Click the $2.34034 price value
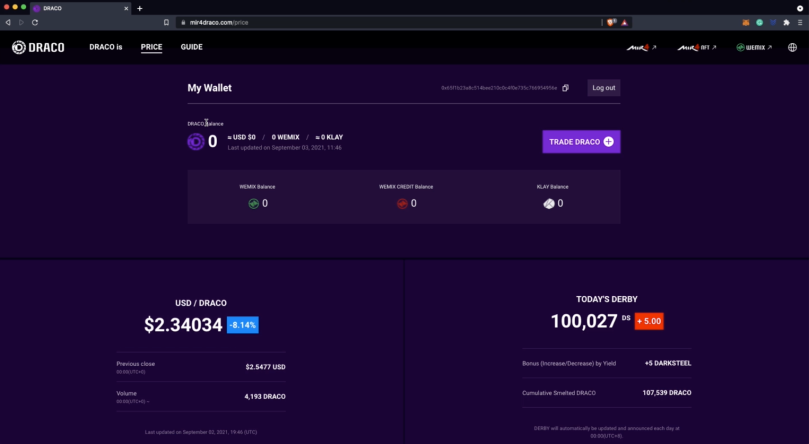 click(x=183, y=325)
